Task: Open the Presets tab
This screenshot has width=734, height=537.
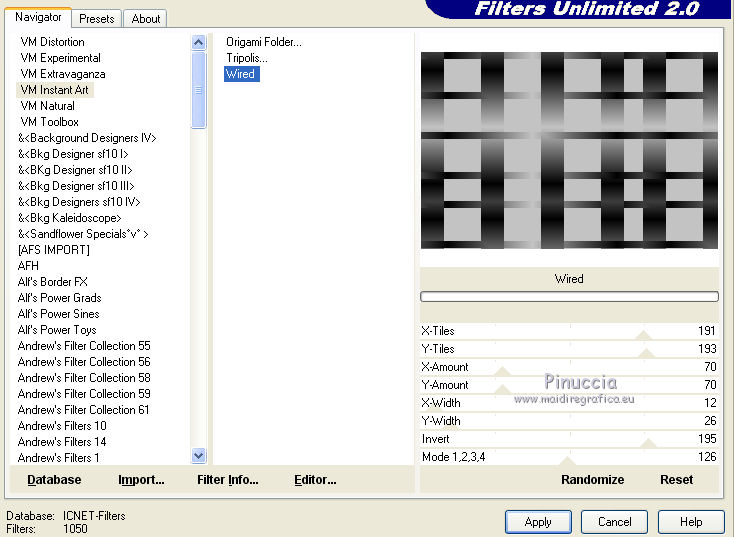Action: 96,19
